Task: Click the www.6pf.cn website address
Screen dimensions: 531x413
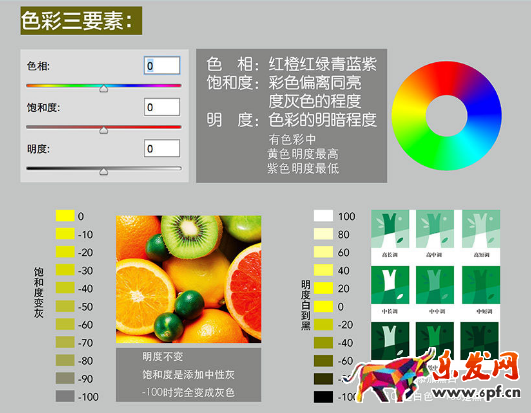Action: point(477,393)
